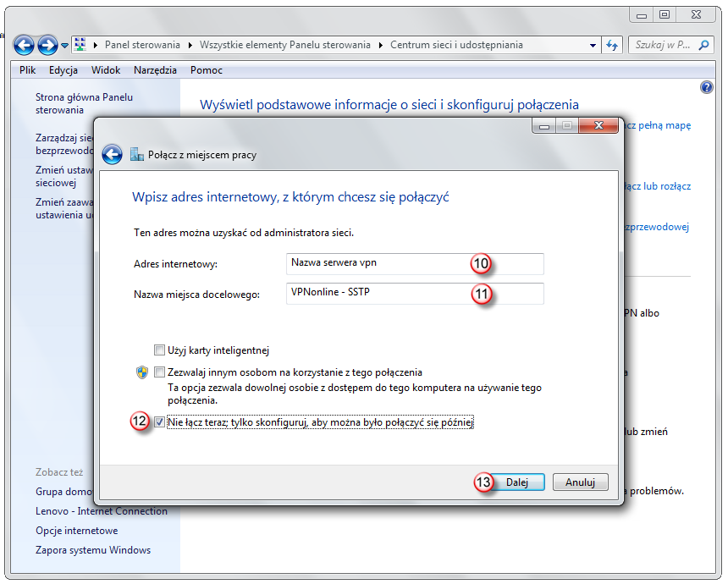Expand the arrow before Centrum sieci i udostępniania
Screen dimensions: 728x584
[381, 45]
